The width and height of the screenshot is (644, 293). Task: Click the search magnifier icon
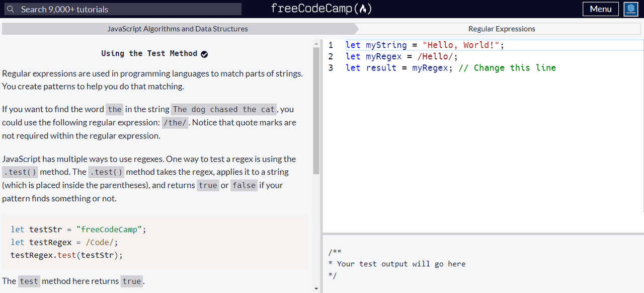[11, 9]
